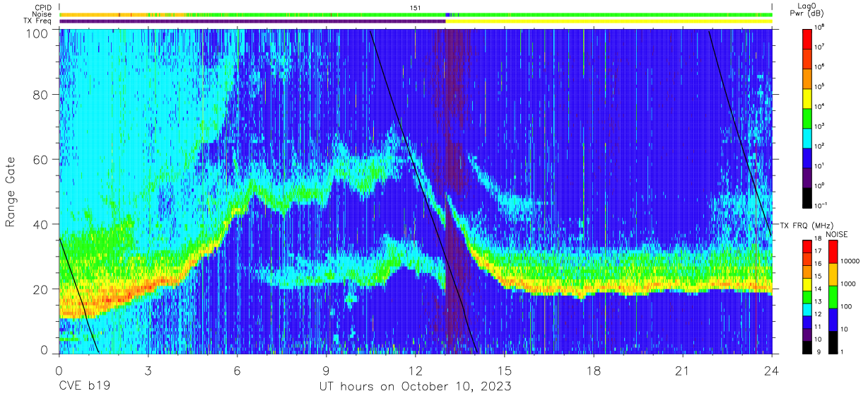Click UT hour tick 12 on time axis
This screenshot has height=401, width=868.
click(415, 370)
